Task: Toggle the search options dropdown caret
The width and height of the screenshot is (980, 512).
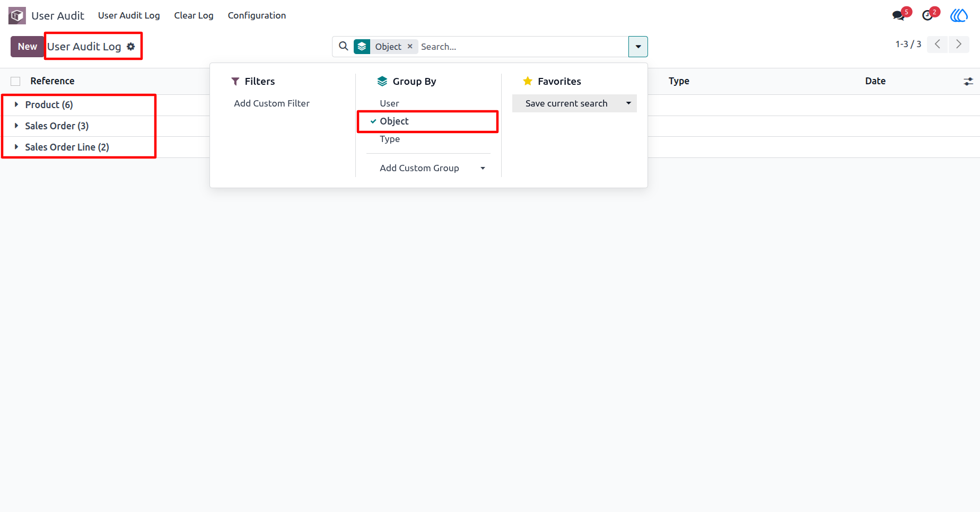Action: coord(638,47)
